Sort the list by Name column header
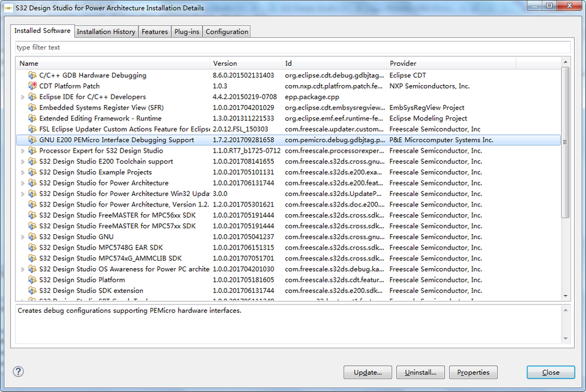Image resolution: width=586 pixels, height=392 pixels. tap(113, 63)
